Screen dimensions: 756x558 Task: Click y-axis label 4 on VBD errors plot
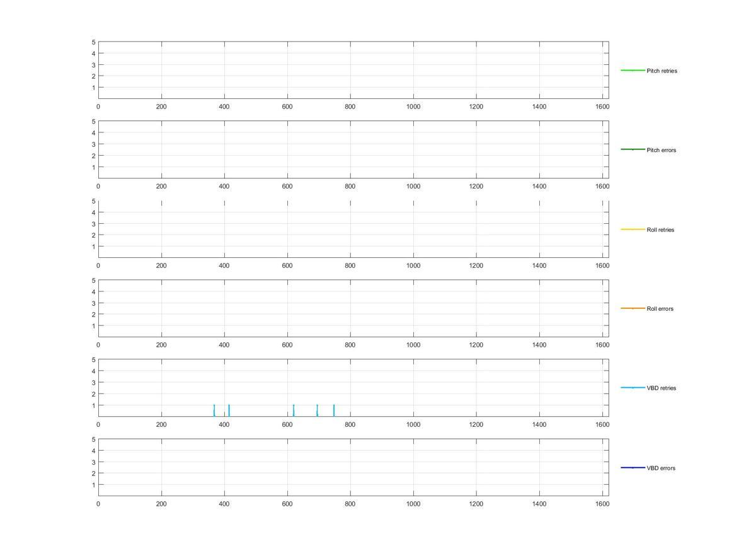[x=93, y=451]
